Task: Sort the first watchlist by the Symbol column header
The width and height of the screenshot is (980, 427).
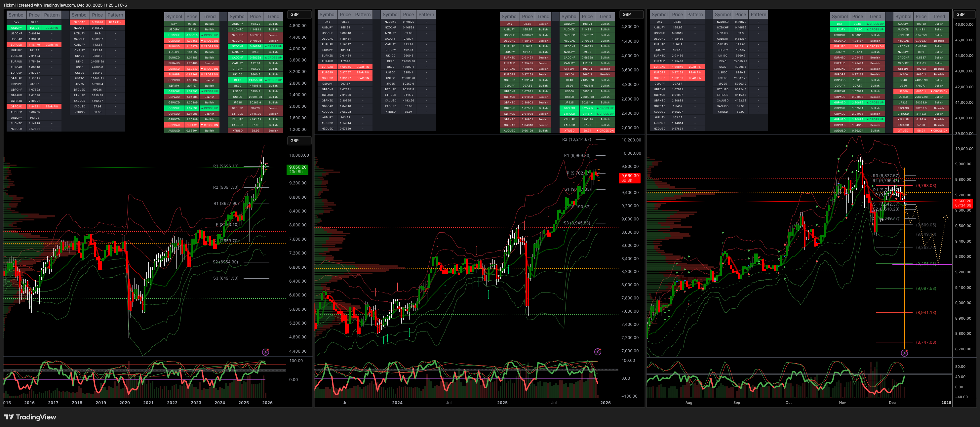Action: 17,15
